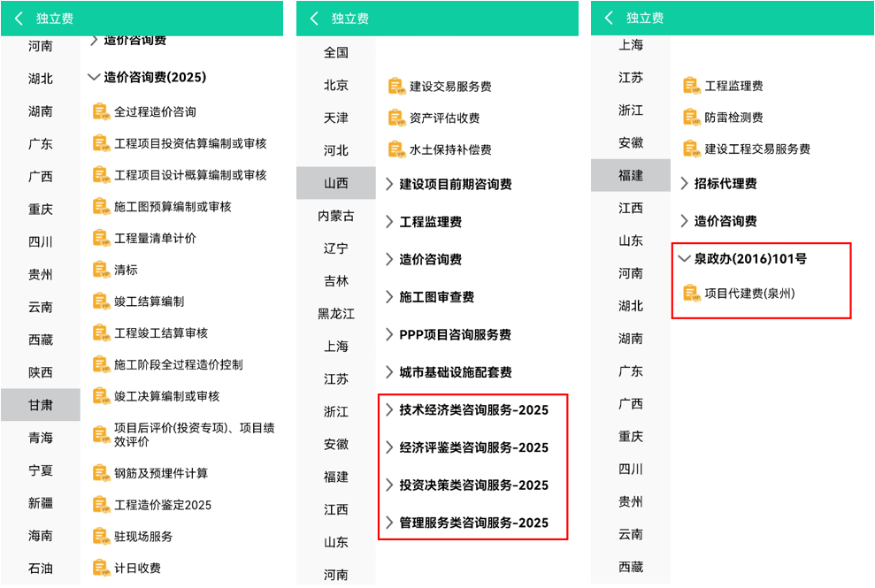Click the icon next to 建设交易服务费
The height and width of the screenshot is (588, 875).
[x=395, y=86]
